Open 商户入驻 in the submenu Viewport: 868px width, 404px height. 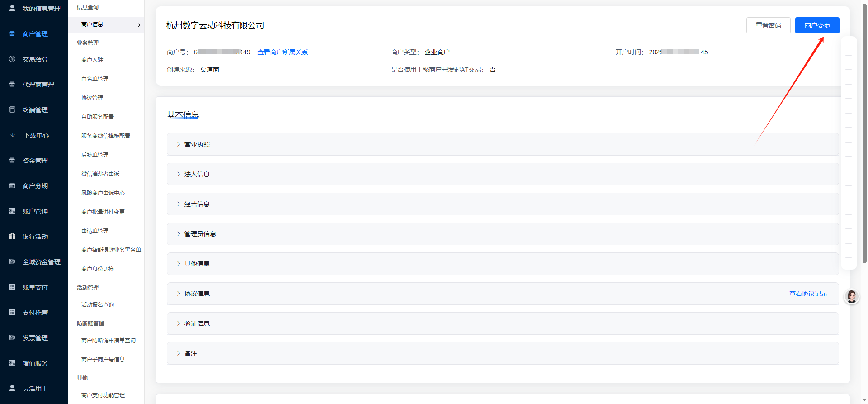[92, 60]
